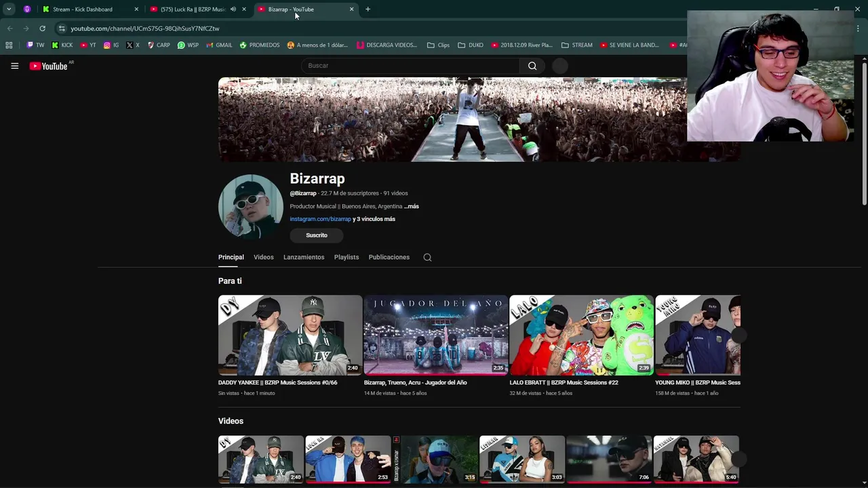Image resolution: width=868 pixels, height=488 pixels.
Task: Open a new browser tab
Action: (x=368, y=9)
